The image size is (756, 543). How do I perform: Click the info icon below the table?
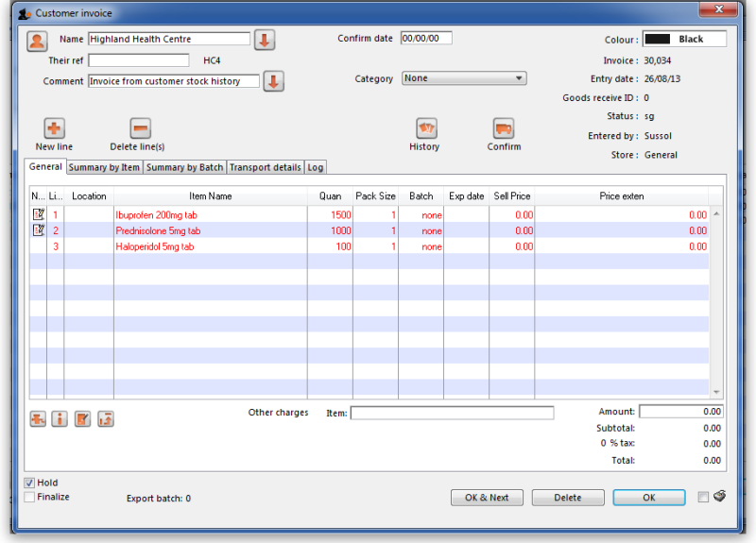[60, 419]
